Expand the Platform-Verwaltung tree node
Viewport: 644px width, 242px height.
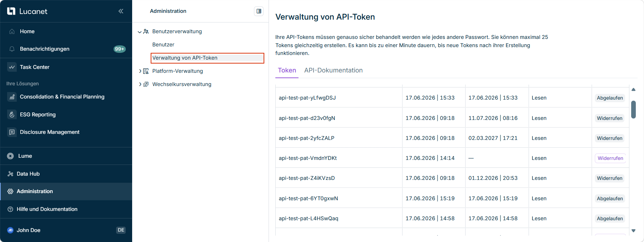(140, 71)
